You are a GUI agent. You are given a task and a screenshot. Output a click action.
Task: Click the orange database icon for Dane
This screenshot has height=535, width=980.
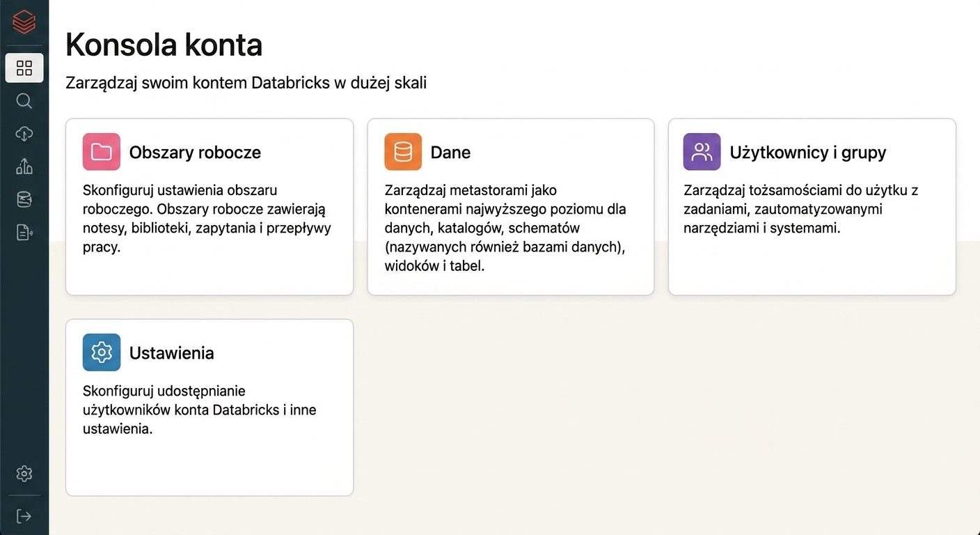403,152
